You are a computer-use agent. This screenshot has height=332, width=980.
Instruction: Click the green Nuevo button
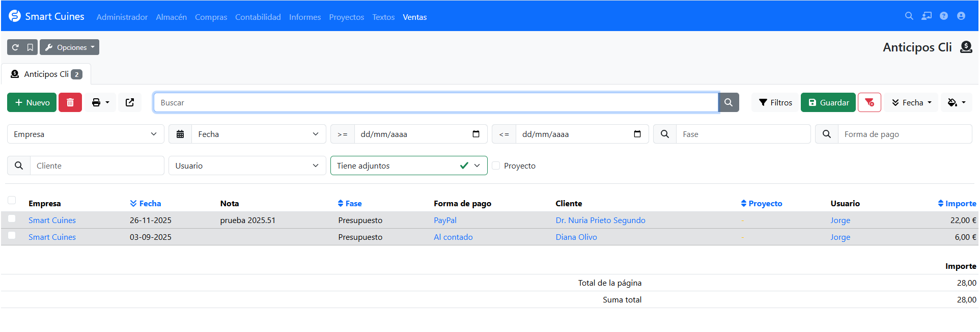[x=32, y=102]
